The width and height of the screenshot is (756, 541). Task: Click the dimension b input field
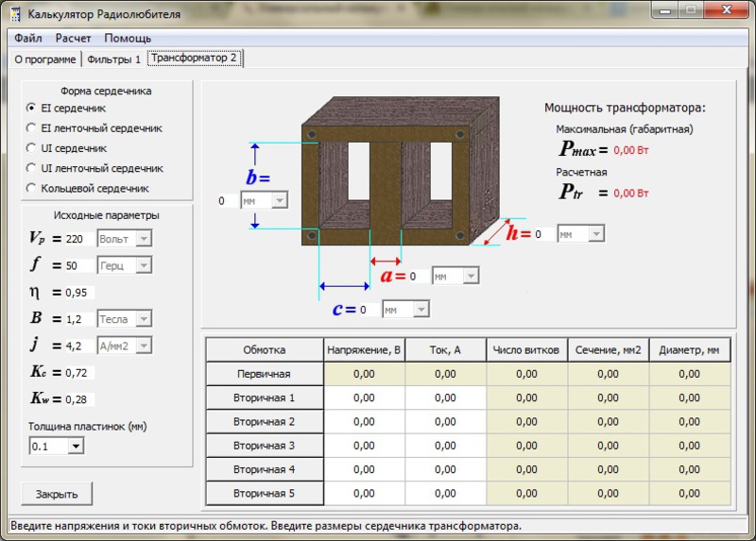(225, 201)
